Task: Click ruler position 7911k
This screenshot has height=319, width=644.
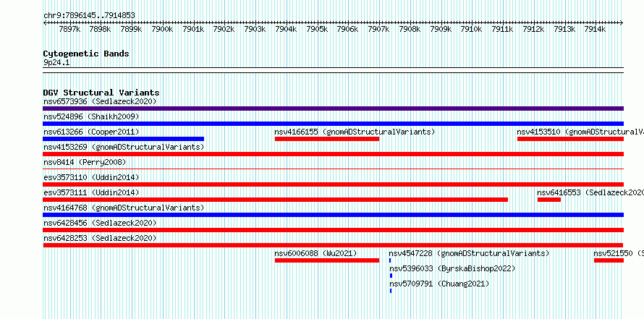Action: (x=503, y=29)
